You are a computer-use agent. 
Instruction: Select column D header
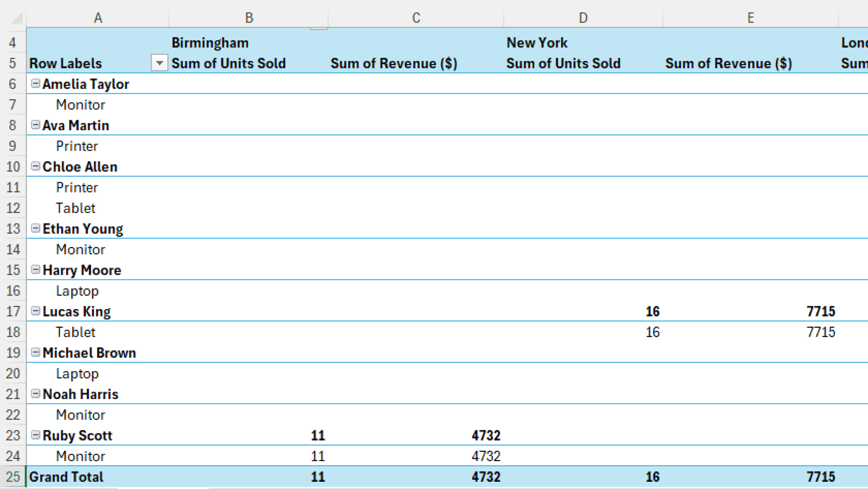583,18
